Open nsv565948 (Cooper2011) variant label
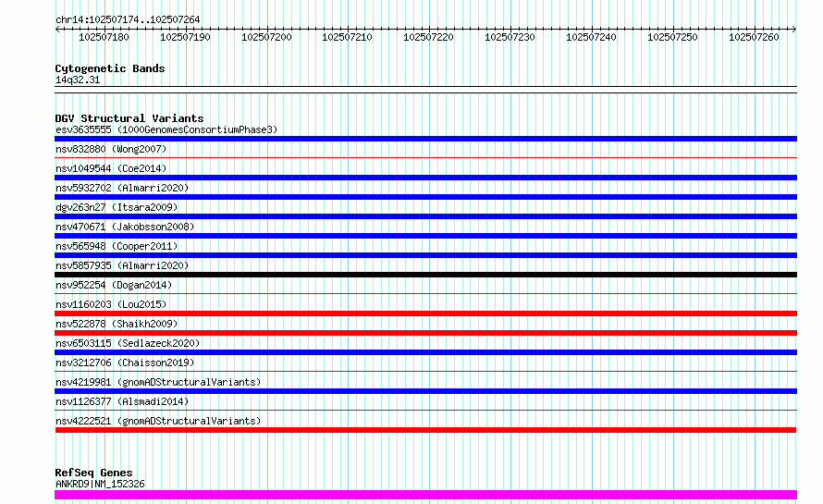823x504 pixels. 117,246
